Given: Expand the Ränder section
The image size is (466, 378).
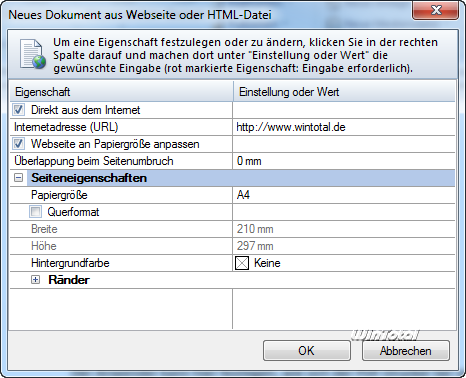Looking at the screenshot, I should 35,280.
